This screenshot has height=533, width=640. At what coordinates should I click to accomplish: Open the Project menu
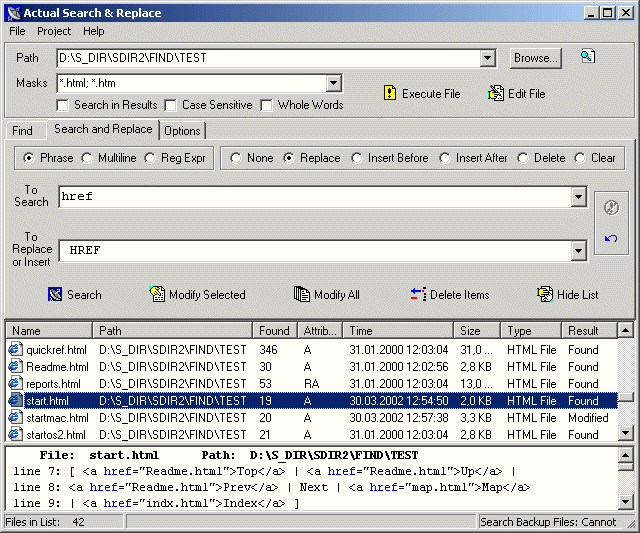coord(54,31)
